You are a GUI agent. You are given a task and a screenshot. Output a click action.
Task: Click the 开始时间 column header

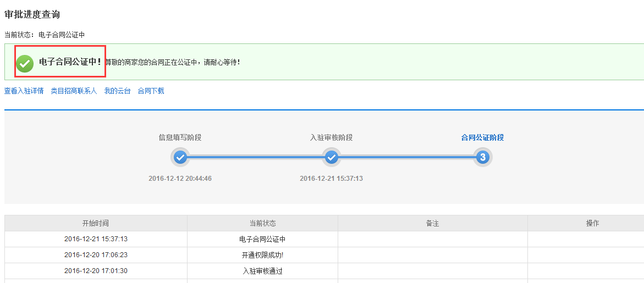coord(96,224)
